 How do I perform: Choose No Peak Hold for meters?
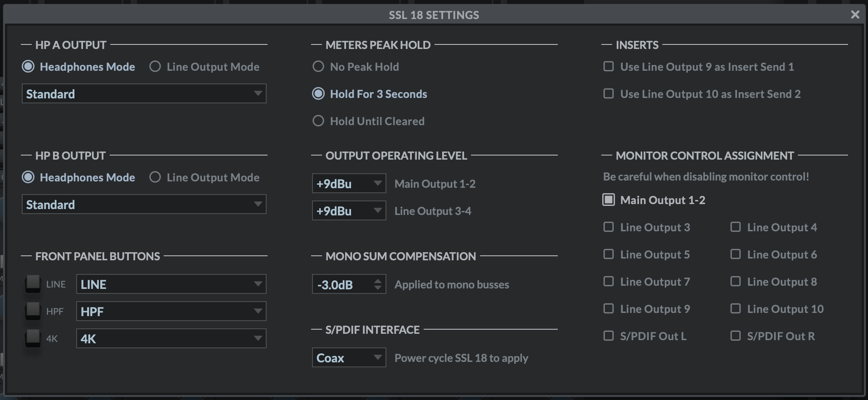click(318, 67)
